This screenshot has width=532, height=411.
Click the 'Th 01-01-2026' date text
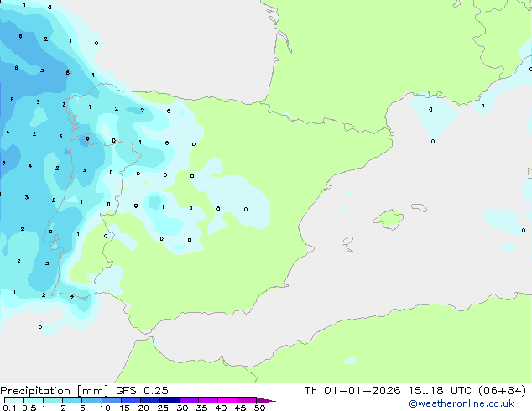pyautogui.click(x=352, y=391)
